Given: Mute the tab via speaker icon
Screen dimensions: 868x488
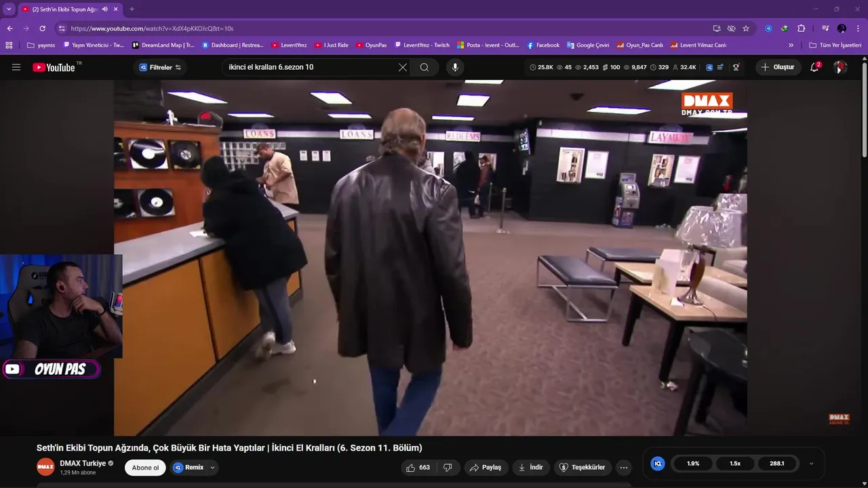Looking at the screenshot, I should 104,9.
